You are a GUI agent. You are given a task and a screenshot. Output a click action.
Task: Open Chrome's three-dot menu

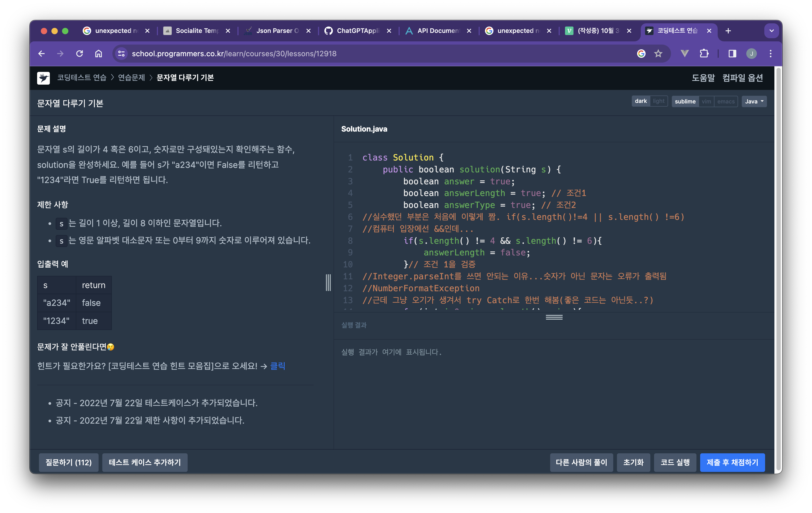770,54
